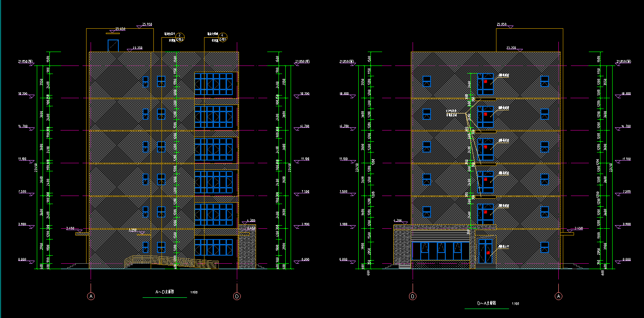Image resolution: width=644 pixels, height=318 pixels.
Task: Select the red marker in right elevation top-floor window
Action: (485, 82)
